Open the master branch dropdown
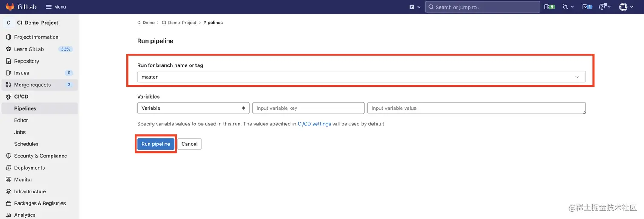The width and height of the screenshot is (644, 219). pyautogui.click(x=361, y=77)
